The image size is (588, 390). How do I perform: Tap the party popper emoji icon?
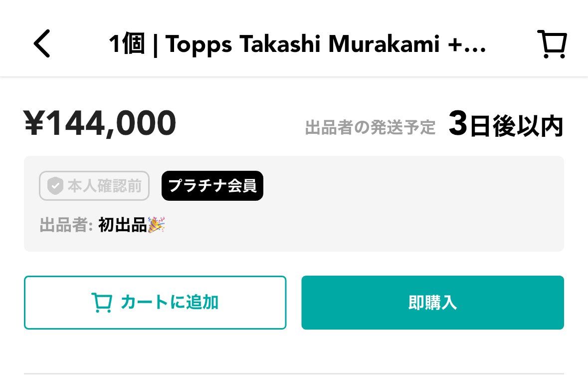click(x=157, y=225)
